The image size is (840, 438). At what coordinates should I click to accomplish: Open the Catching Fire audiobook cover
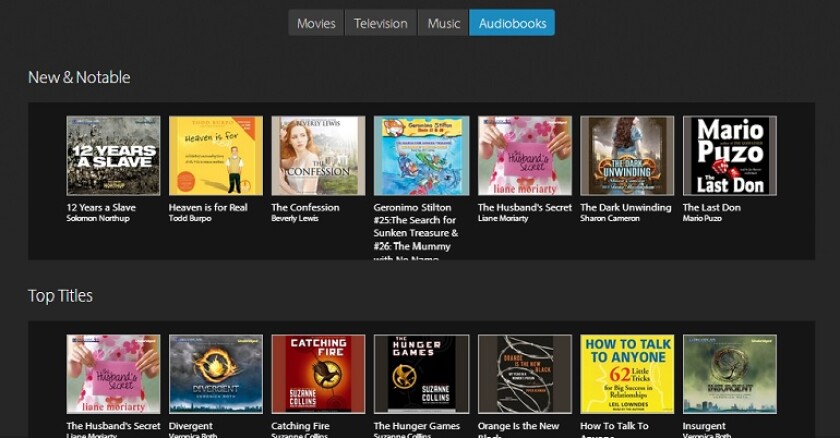[x=318, y=374]
